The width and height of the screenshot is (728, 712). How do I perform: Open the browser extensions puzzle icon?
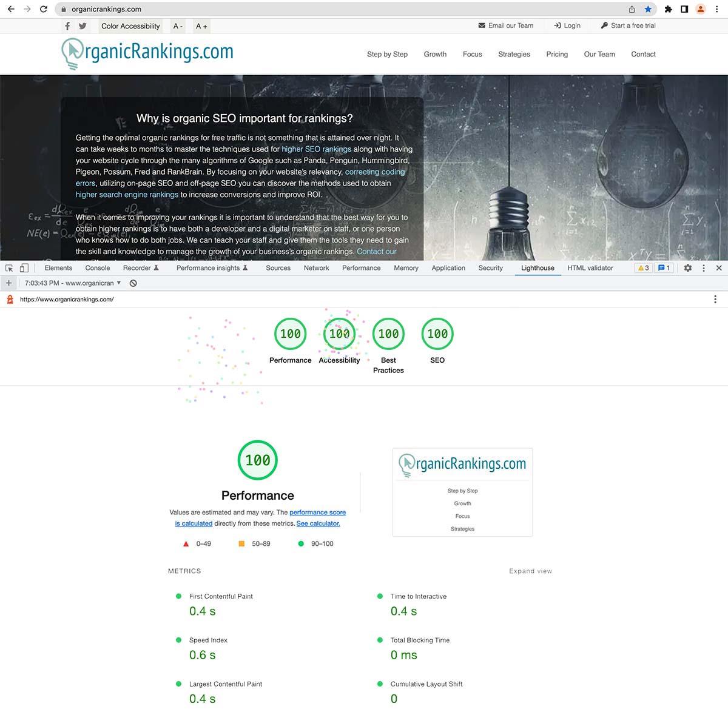(x=667, y=8)
